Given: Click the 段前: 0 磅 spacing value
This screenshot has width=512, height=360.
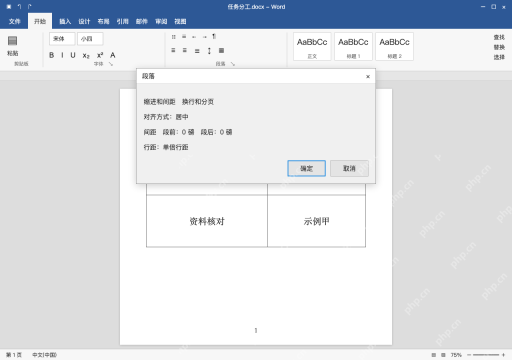Looking at the screenshot, I should coord(178,132).
